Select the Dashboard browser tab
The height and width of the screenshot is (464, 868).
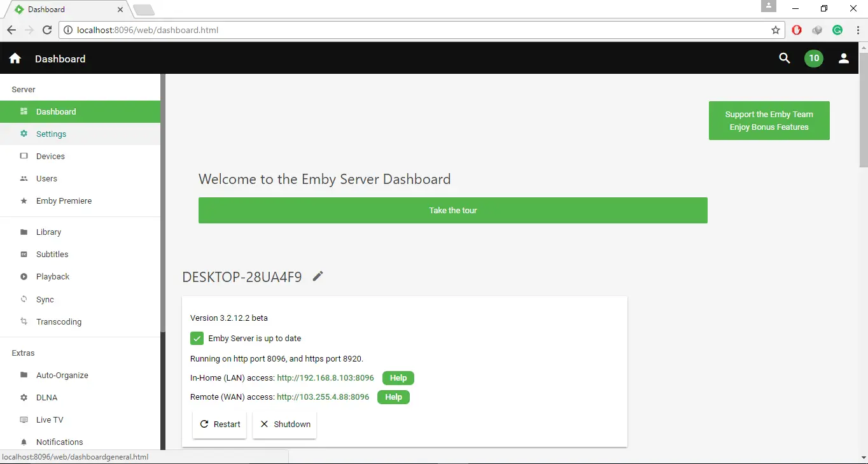(x=68, y=10)
